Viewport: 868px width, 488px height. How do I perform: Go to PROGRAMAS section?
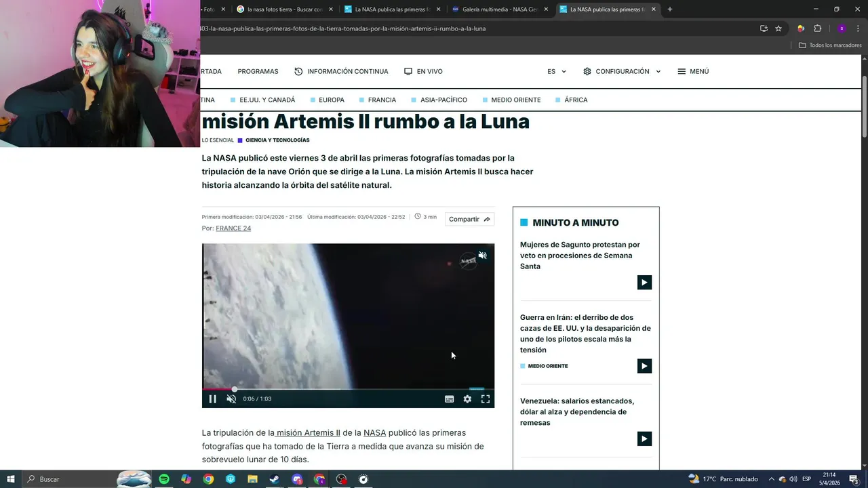coord(258,71)
